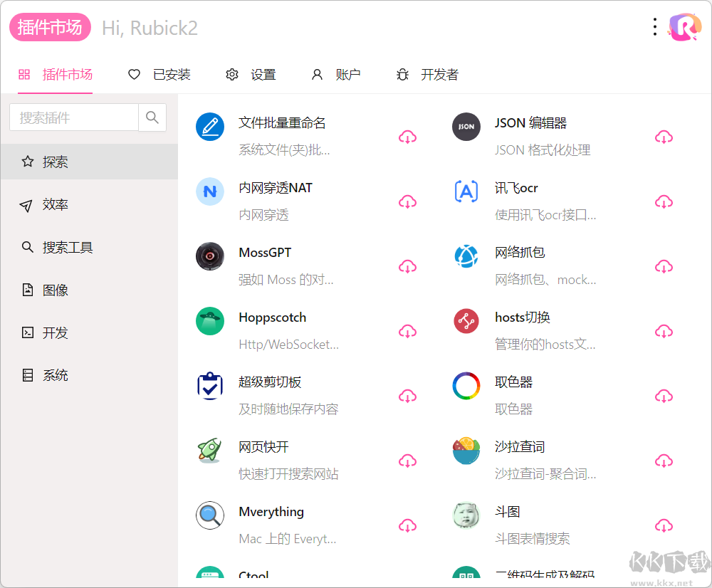The image size is (712, 588).
Task: Download the 网络抓包 plugin
Action: coord(664,266)
